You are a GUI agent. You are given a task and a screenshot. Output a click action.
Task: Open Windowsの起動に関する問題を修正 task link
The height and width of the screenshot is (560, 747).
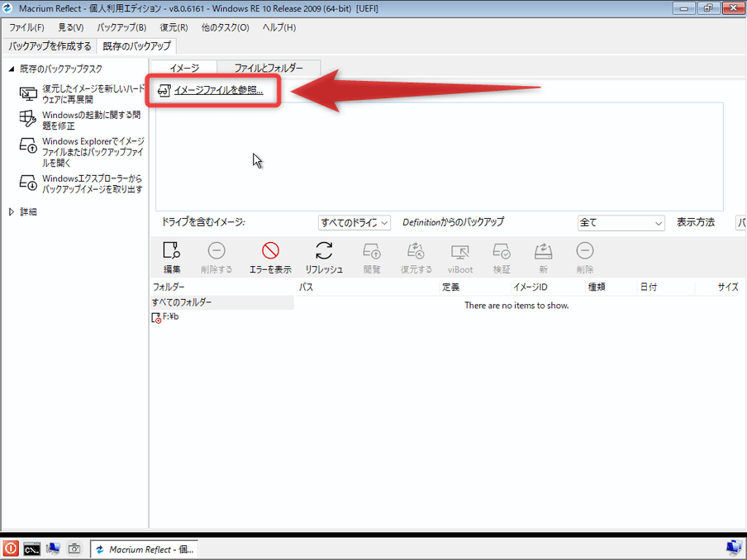click(91, 120)
